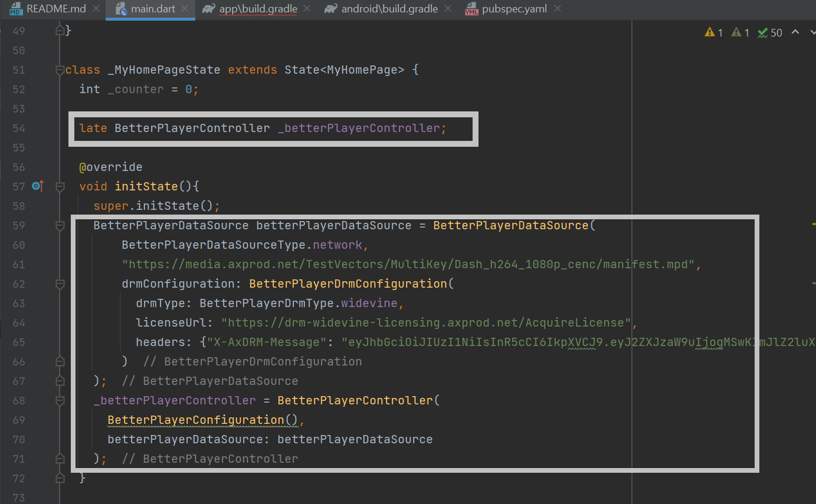This screenshot has width=816, height=504.
Task: Jump to previous problem using the up chevron
Action: 795,32
